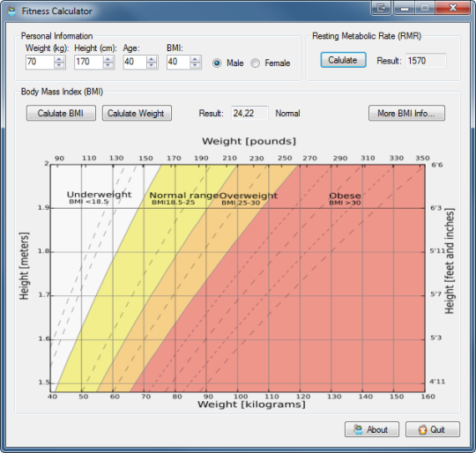Click the 'Underweight' label on the chart
Screen dimensions: 476x453
[100, 195]
